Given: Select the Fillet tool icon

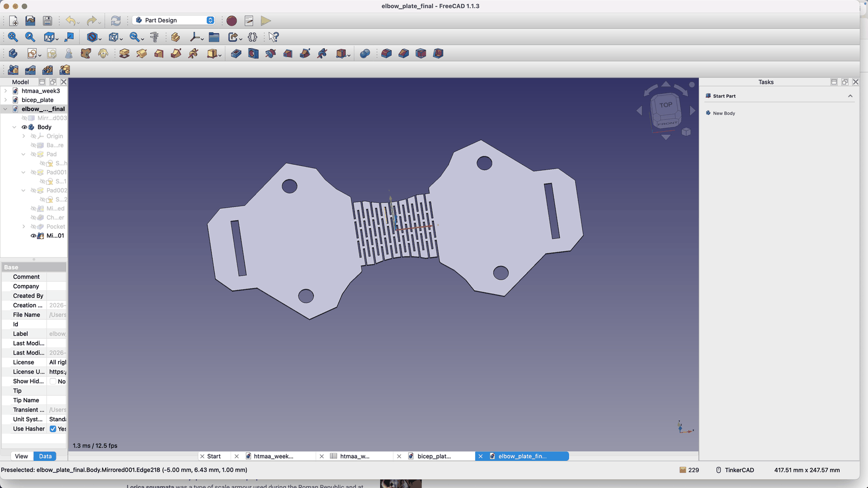Looking at the screenshot, I should (386, 53).
